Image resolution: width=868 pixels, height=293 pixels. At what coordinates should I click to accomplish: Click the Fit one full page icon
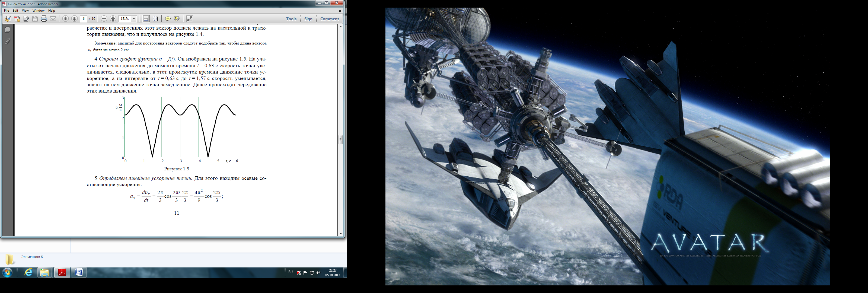pyautogui.click(x=155, y=19)
